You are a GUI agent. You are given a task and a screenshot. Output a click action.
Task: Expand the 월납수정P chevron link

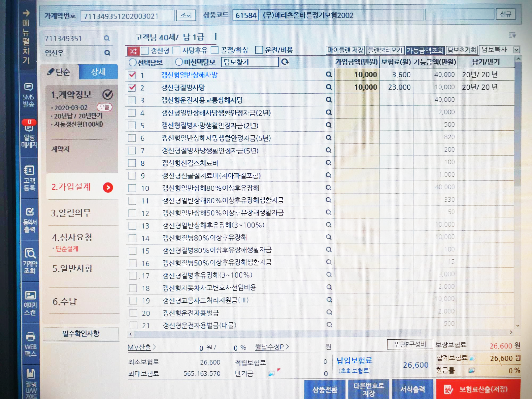(272, 347)
